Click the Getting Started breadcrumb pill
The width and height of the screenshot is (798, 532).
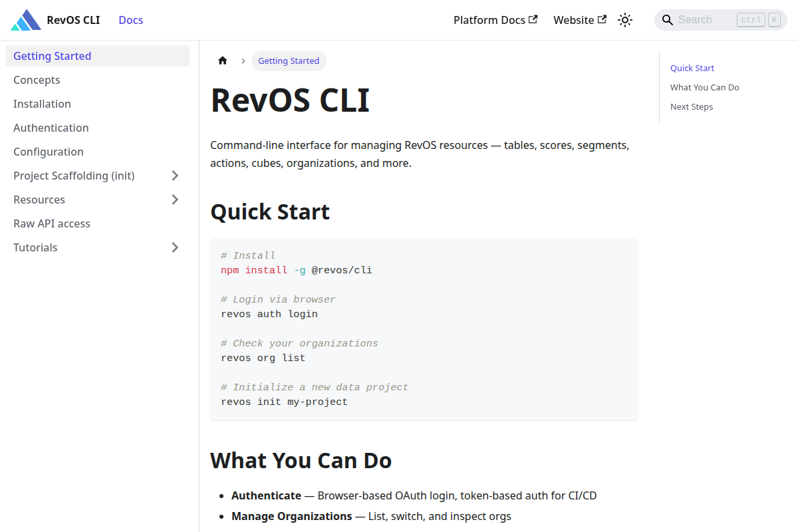[289, 61]
